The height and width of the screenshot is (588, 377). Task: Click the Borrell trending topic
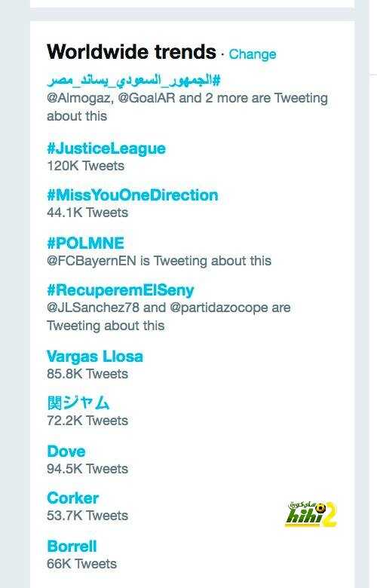tap(72, 547)
